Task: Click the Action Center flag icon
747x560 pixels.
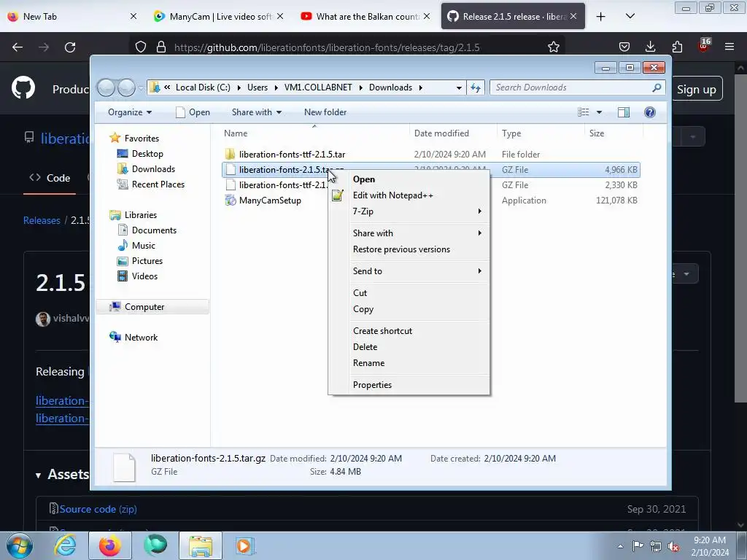Action: click(x=638, y=546)
